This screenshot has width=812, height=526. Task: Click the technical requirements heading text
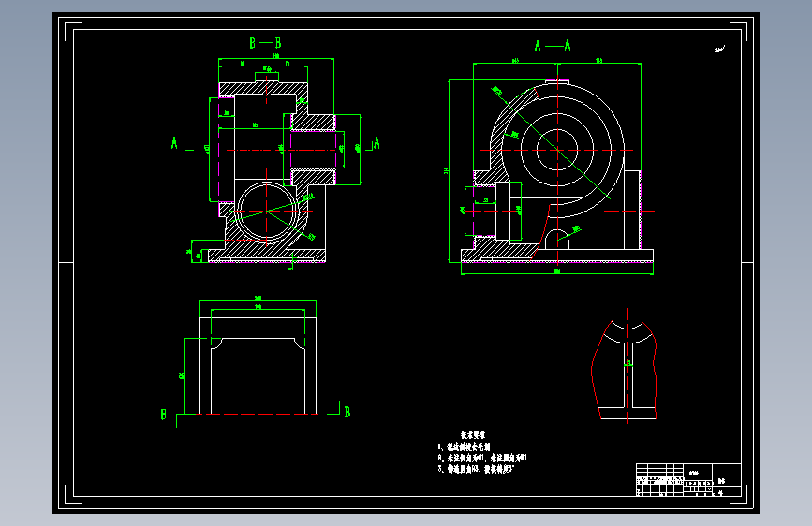pyautogui.click(x=473, y=435)
